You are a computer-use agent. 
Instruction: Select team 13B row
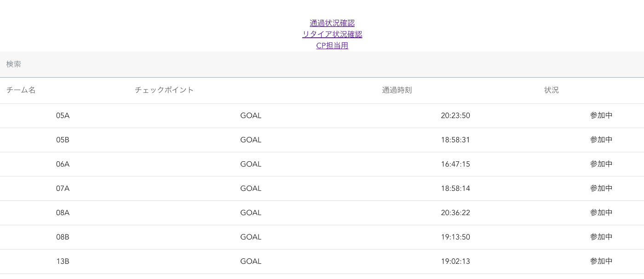coord(63,262)
